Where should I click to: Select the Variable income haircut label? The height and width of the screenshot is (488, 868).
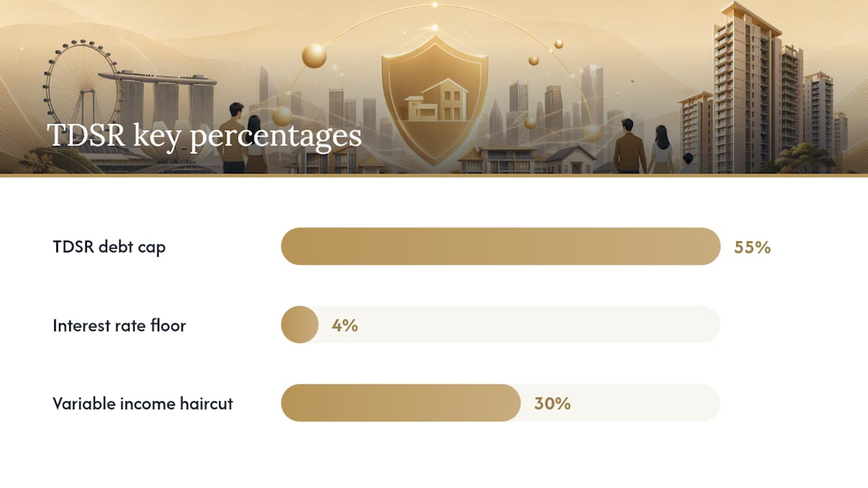point(143,404)
